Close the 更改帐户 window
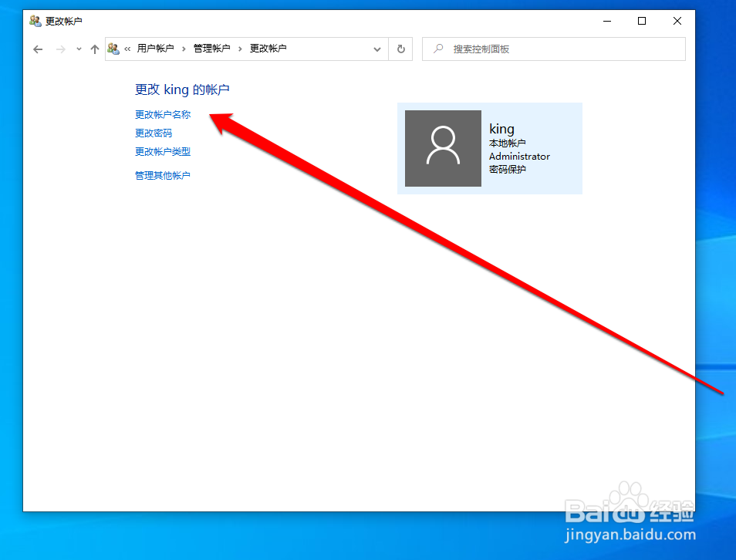This screenshot has height=560, width=736. (x=677, y=21)
